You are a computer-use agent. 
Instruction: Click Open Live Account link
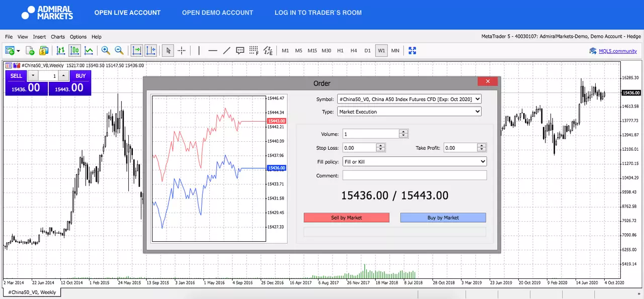point(127,13)
